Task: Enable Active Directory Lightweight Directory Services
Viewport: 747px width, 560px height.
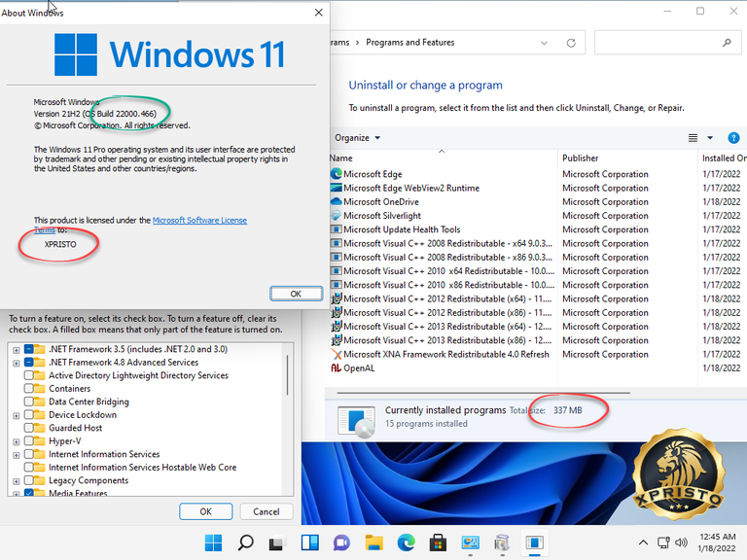Action: 28,375
